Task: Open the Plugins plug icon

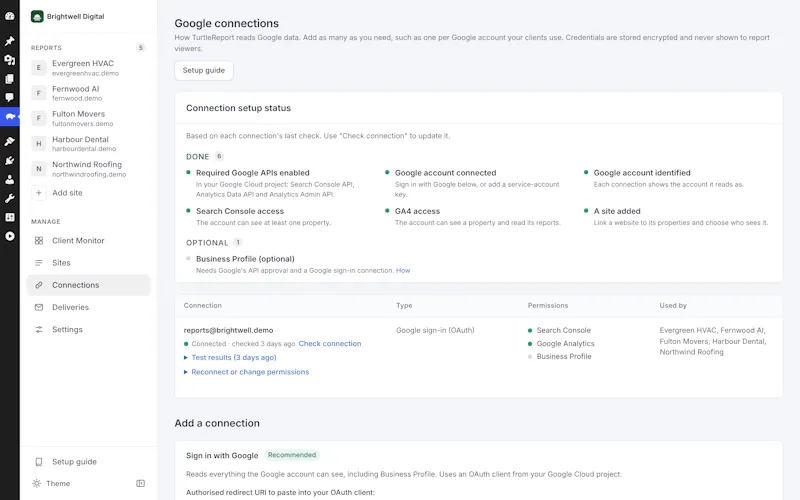Action: (10, 161)
